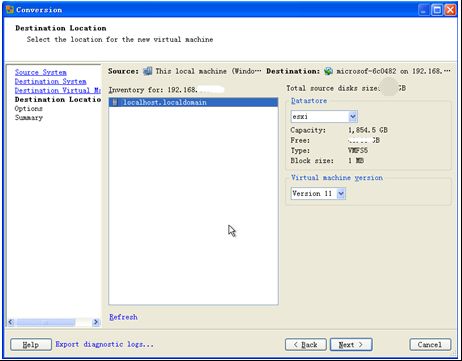The height and width of the screenshot is (361, 462).
Task: Click the Options step label
Action: pyautogui.click(x=28, y=108)
